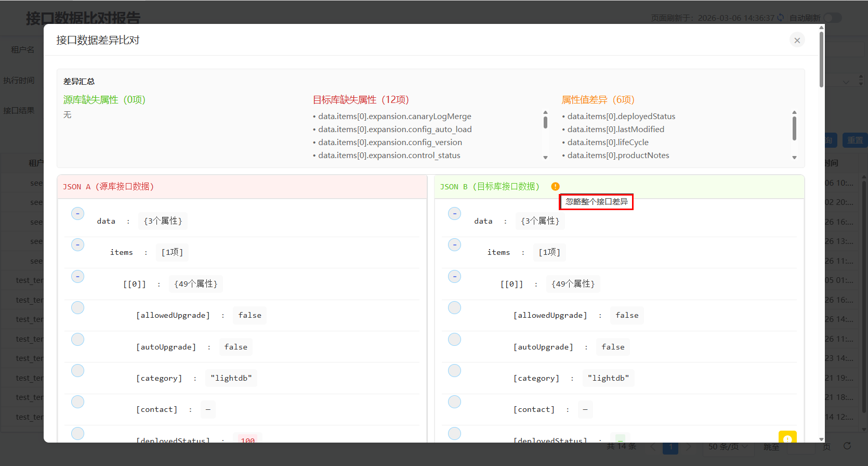Collapse the [[0]] node in JSON A
The image size is (868, 466).
[x=77, y=277]
